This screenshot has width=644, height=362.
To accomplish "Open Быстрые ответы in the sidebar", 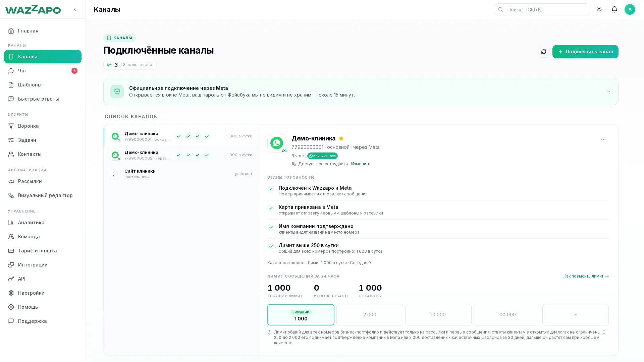I will (x=43, y=99).
